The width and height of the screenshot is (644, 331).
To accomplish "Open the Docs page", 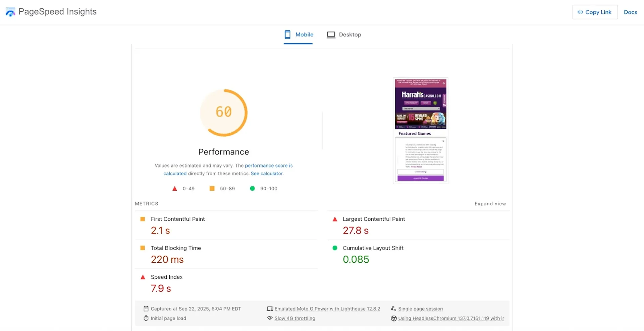I will (x=631, y=12).
